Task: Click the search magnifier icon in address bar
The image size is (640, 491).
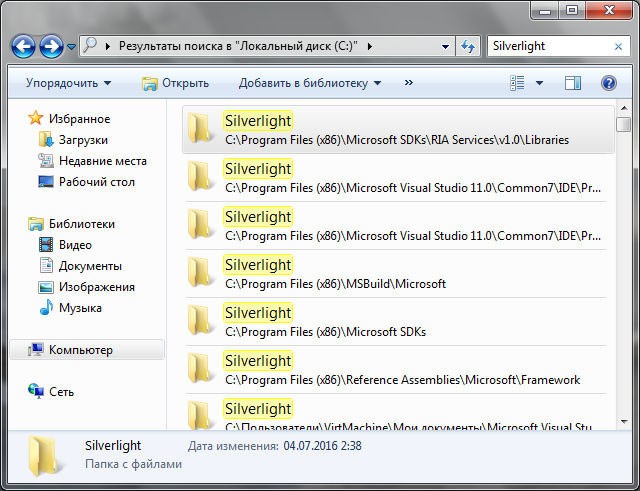Action: click(x=90, y=45)
